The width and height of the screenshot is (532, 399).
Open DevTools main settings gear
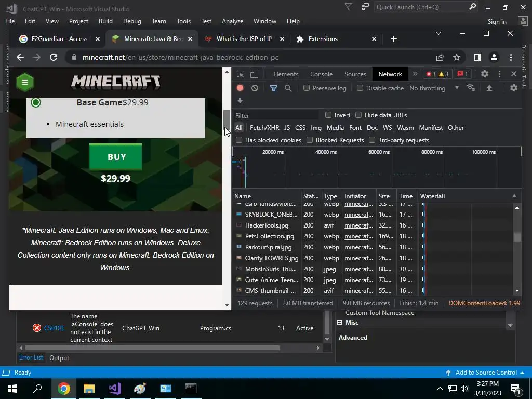[x=485, y=74]
